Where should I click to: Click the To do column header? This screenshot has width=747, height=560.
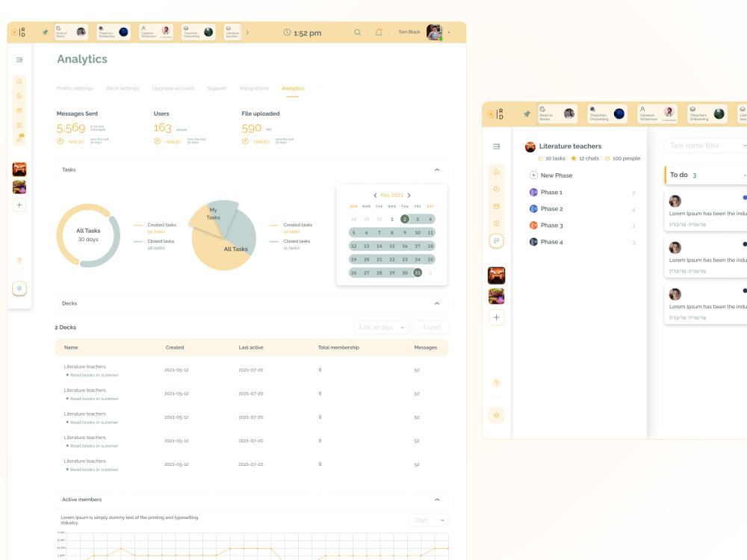[x=705, y=175]
